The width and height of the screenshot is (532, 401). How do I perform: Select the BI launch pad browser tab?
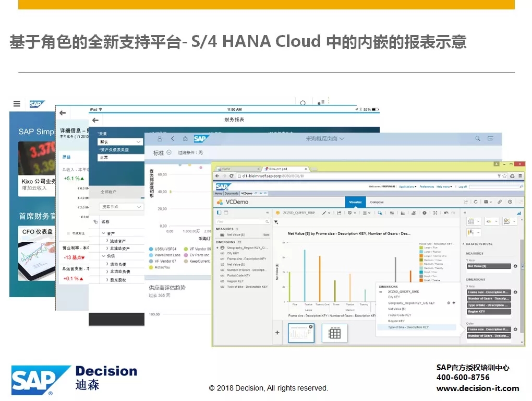tap(286, 169)
